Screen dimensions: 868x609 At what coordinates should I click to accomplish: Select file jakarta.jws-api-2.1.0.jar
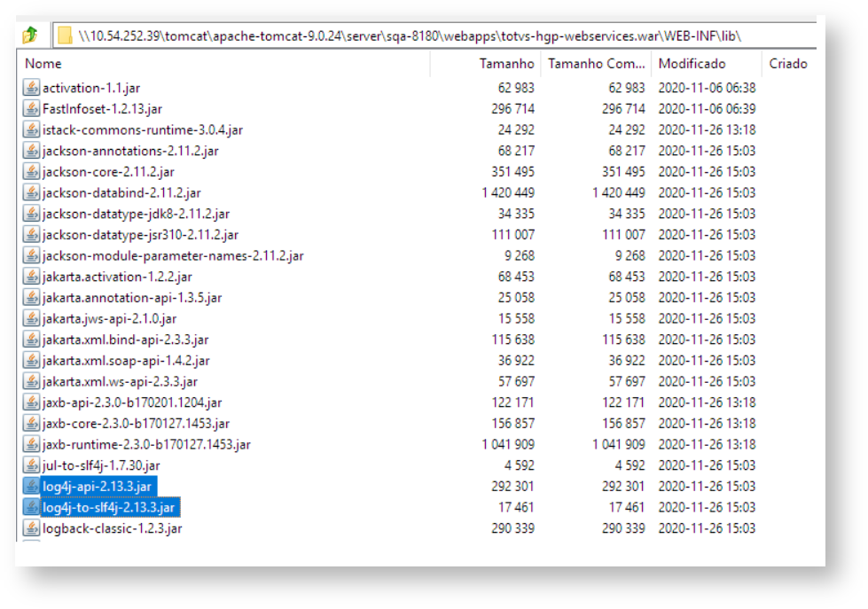[x=110, y=319]
